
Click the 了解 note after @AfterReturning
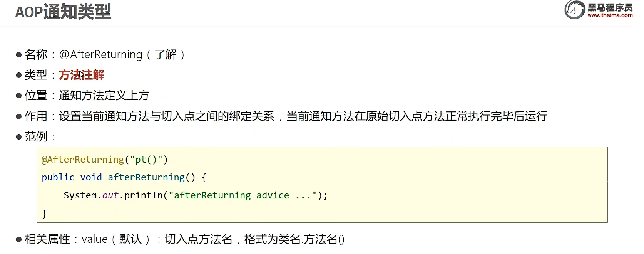point(166,54)
